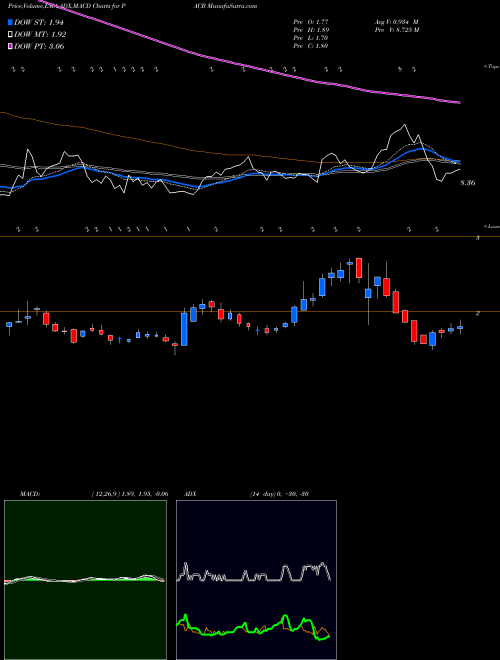Click the white DOW MT legend swatch
This screenshot has height=660, width=500.
click(11, 35)
